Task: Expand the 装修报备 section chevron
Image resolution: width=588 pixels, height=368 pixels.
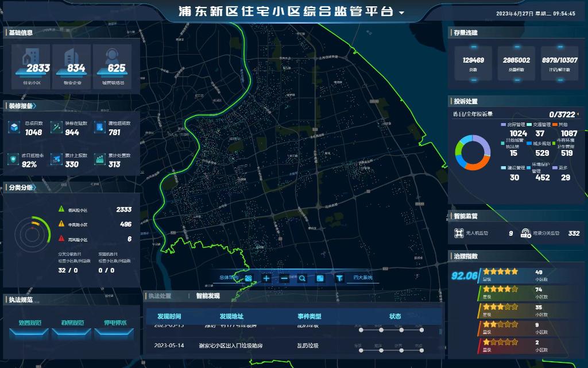Action: click(x=36, y=106)
